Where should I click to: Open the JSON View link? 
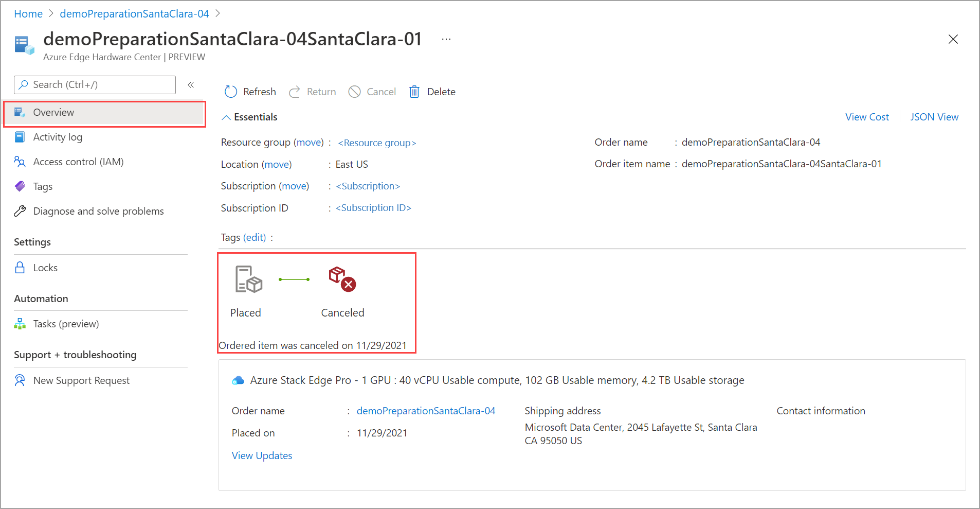[934, 117]
